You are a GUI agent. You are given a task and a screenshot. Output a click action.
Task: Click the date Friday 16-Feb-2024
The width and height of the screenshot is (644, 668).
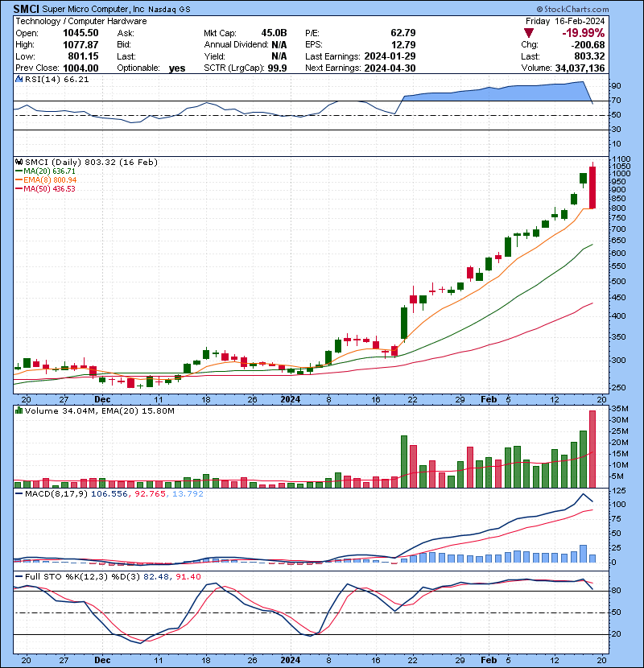click(x=565, y=21)
